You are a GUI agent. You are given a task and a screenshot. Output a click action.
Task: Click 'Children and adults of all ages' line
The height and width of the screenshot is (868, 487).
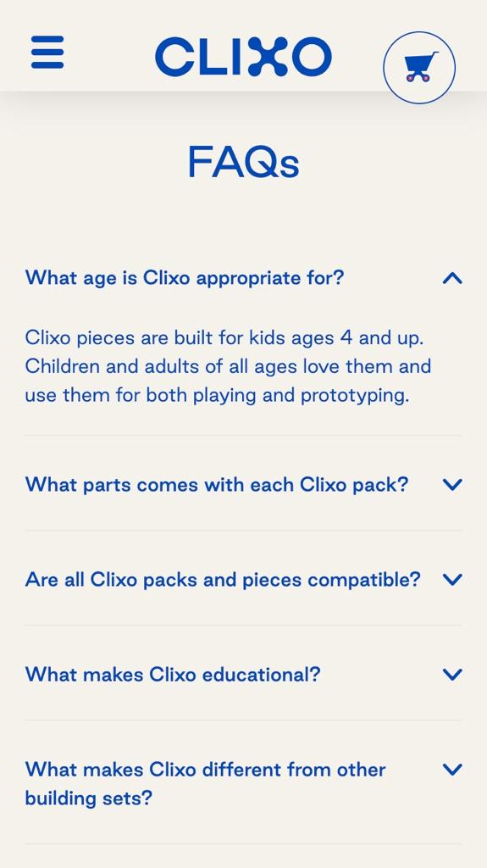point(228,366)
